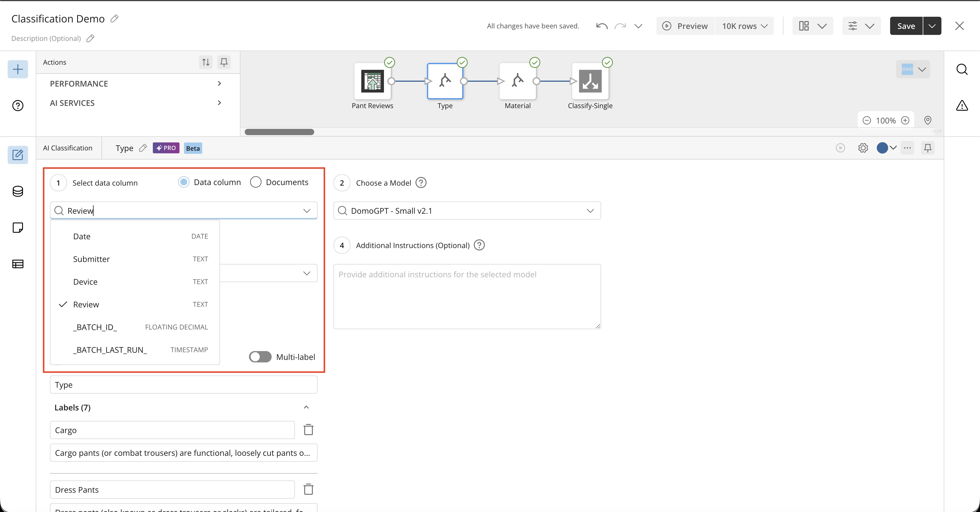Image resolution: width=980 pixels, height=512 pixels.
Task: Open the tile more options ellipsis
Action: click(x=907, y=148)
